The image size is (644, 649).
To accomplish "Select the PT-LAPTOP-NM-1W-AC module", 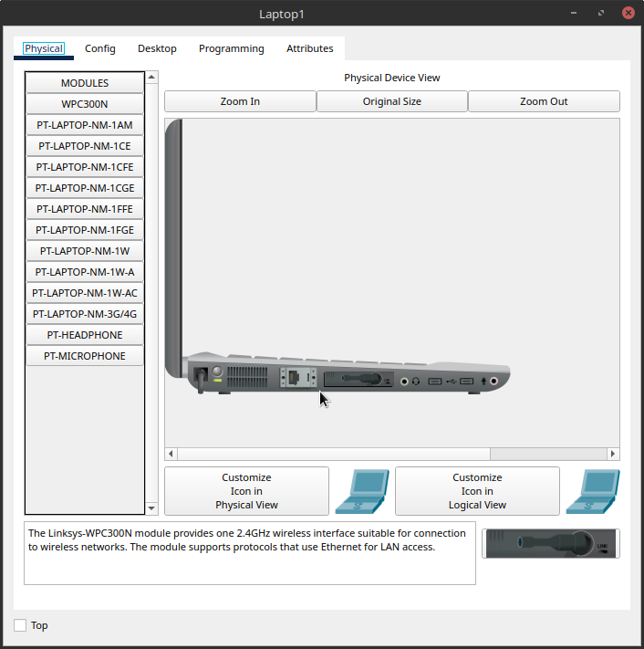I will 85,293.
